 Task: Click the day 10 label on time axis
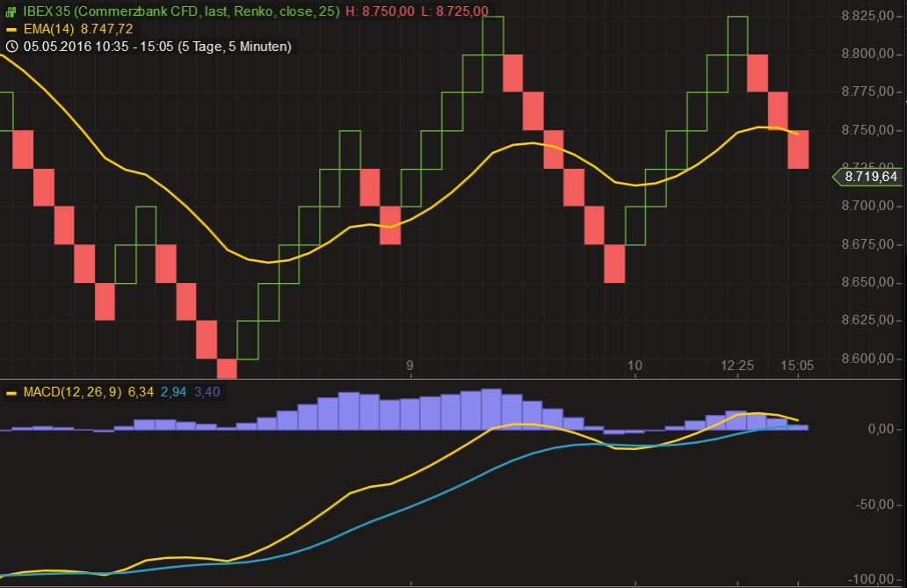(635, 365)
